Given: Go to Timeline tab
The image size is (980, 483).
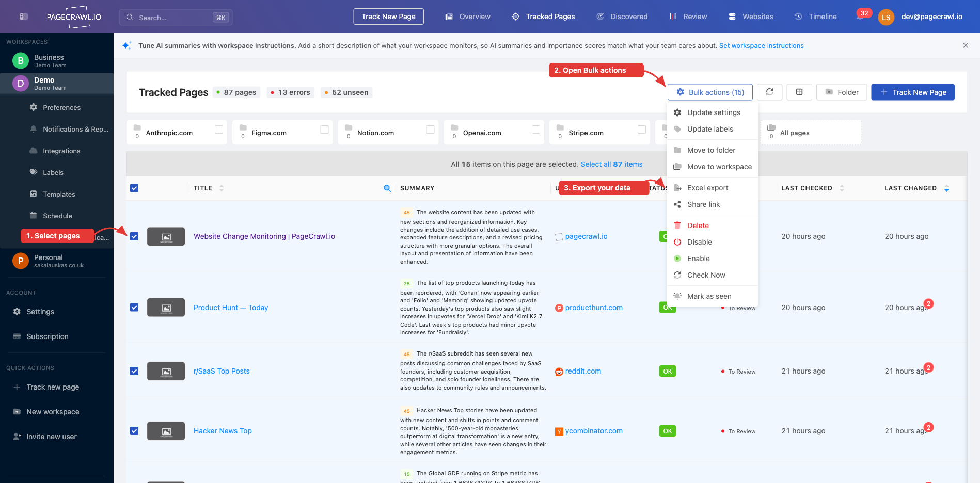Looking at the screenshot, I should point(816,17).
